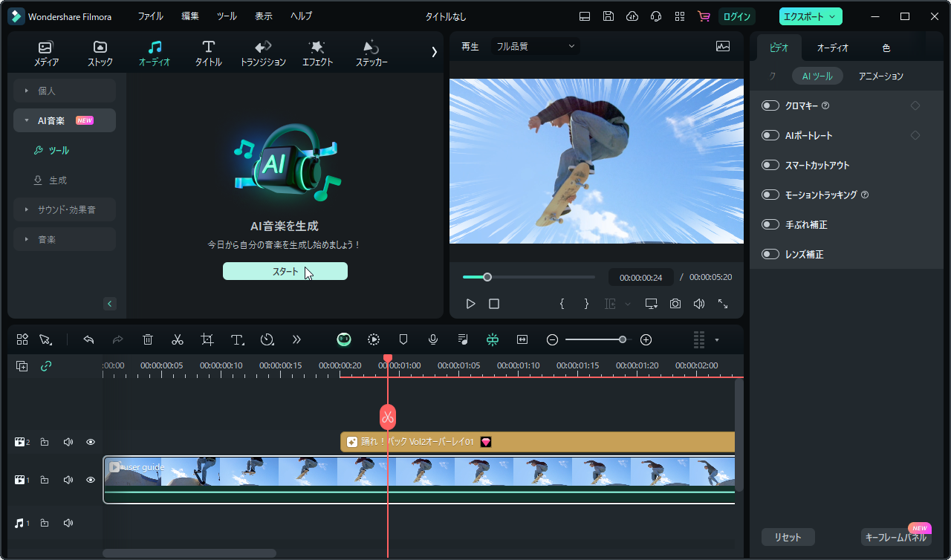Mute the audio track 1 speaker
The width and height of the screenshot is (951, 560).
(x=68, y=523)
